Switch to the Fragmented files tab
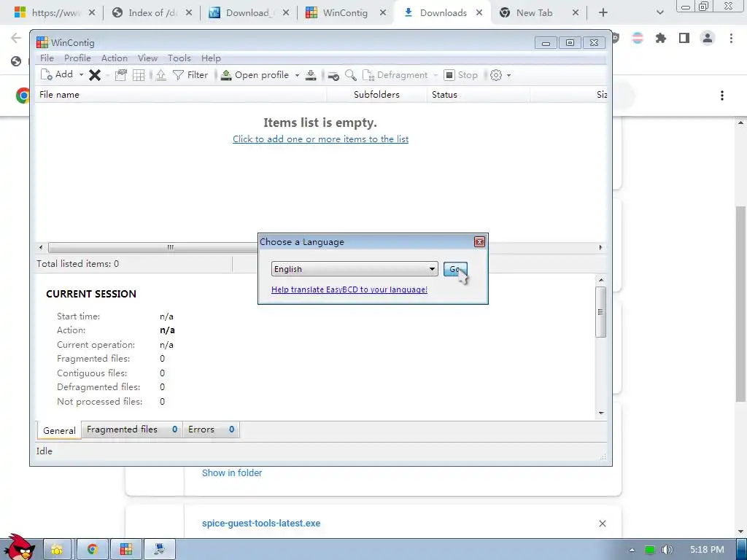The width and height of the screenshot is (747, 560). [132, 429]
